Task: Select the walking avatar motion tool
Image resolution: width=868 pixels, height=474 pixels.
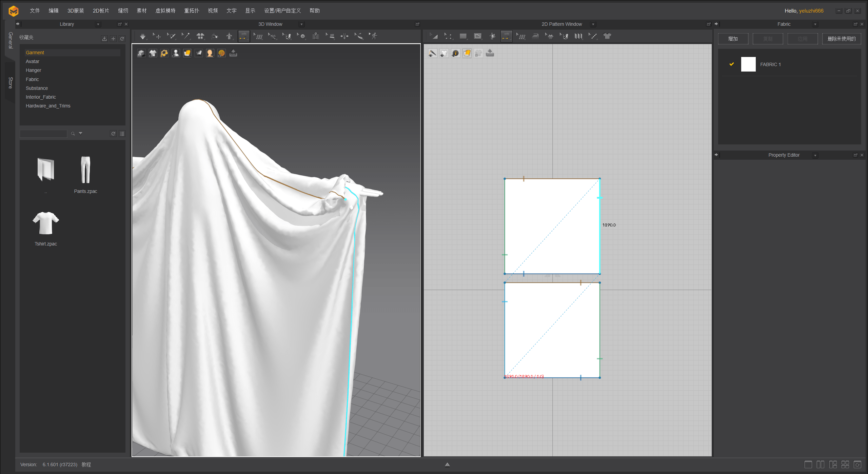Action: pyautogui.click(x=374, y=36)
